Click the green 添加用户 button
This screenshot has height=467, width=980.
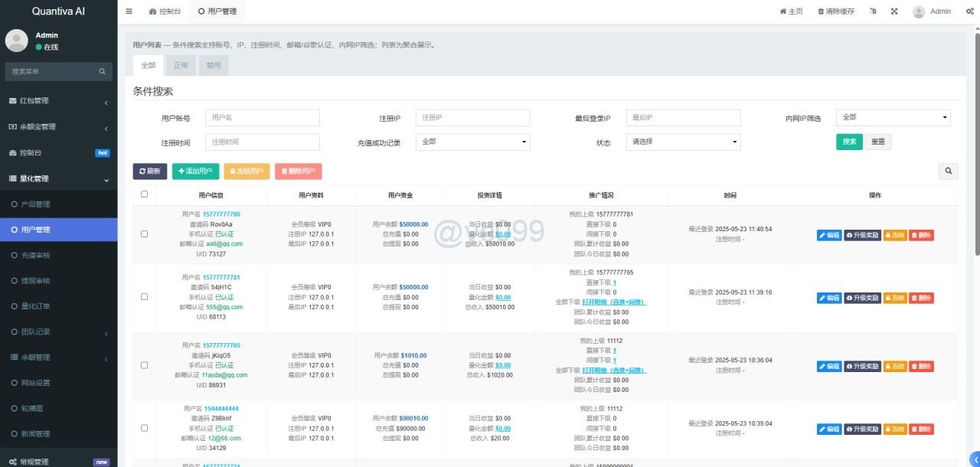(196, 171)
